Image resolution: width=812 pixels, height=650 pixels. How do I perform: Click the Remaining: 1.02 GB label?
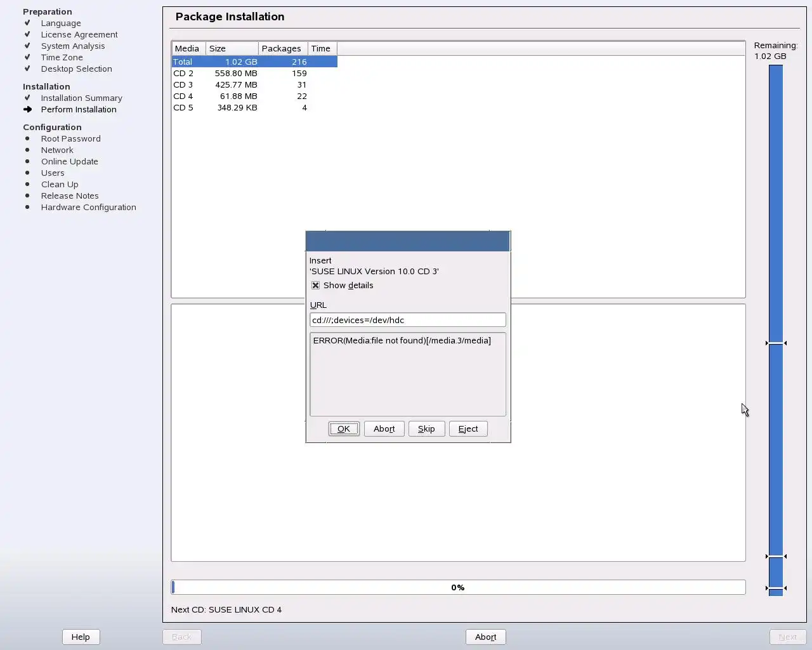(776, 51)
